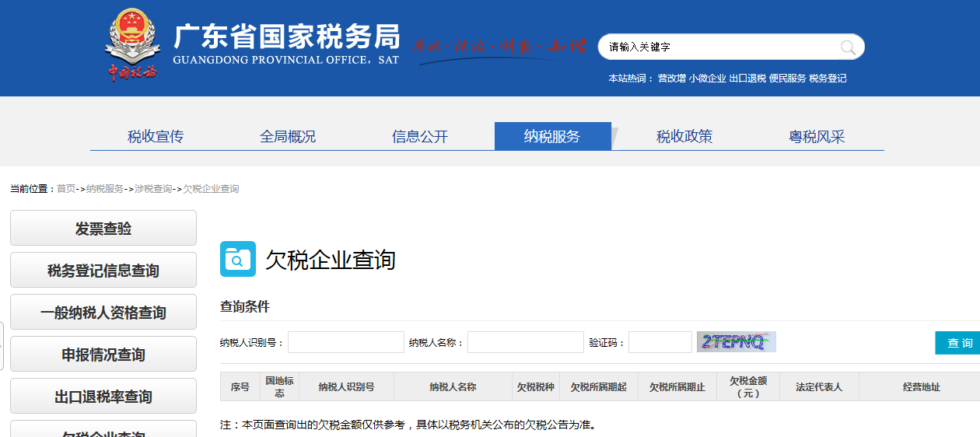
Task: Open the 信息公开 tab
Action: [x=420, y=137]
